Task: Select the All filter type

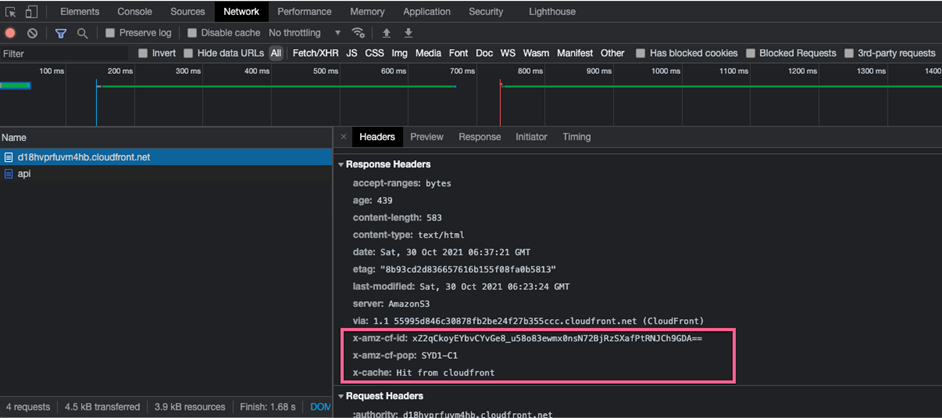Action: click(x=276, y=53)
